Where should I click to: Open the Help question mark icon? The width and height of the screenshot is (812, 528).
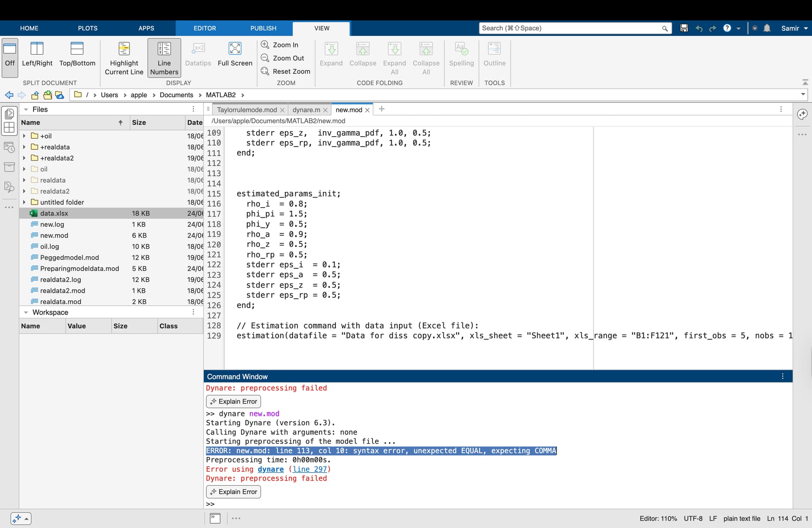click(727, 28)
